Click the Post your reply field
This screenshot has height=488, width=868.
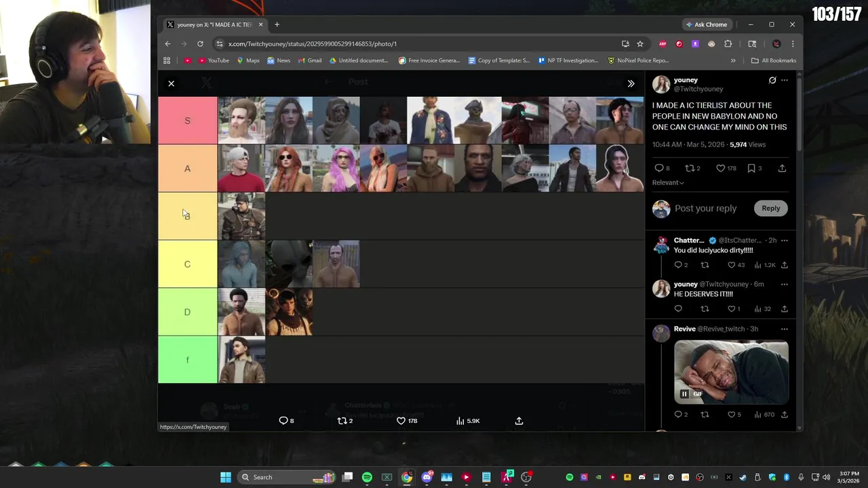(705, 208)
